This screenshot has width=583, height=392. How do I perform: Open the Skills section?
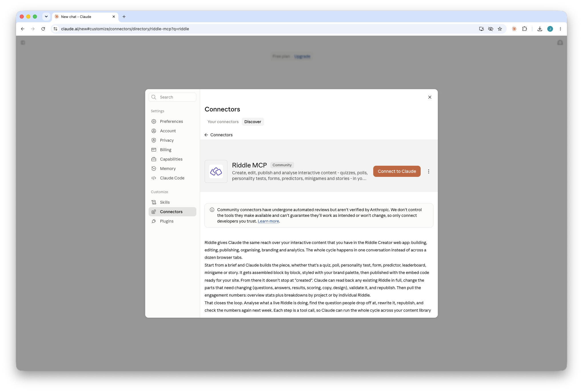point(172,202)
